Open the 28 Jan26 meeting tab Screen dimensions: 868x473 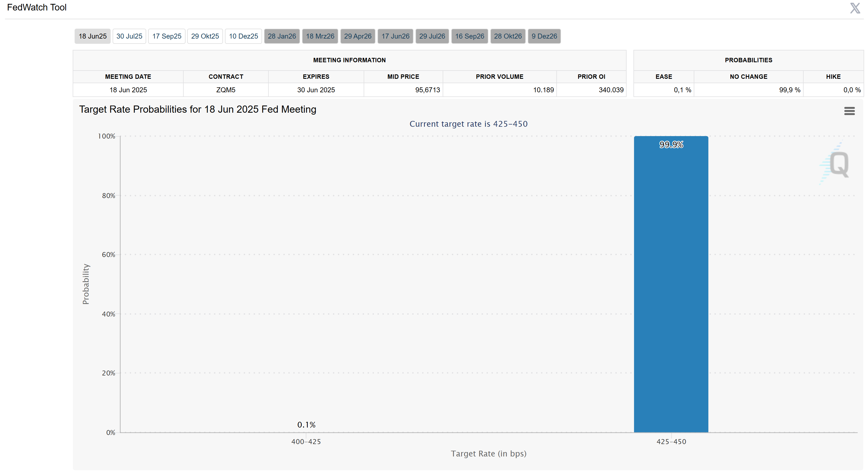[282, 36]
